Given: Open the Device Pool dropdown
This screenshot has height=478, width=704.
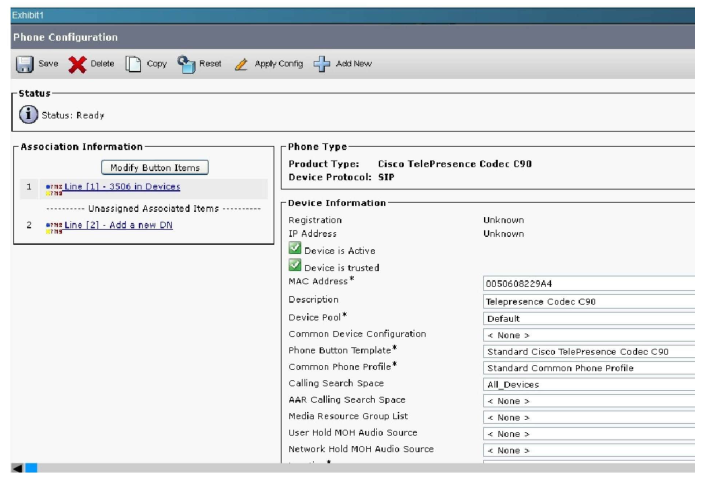Looking at the screenshot, I should pyautogui.click(x=589, y=319).
